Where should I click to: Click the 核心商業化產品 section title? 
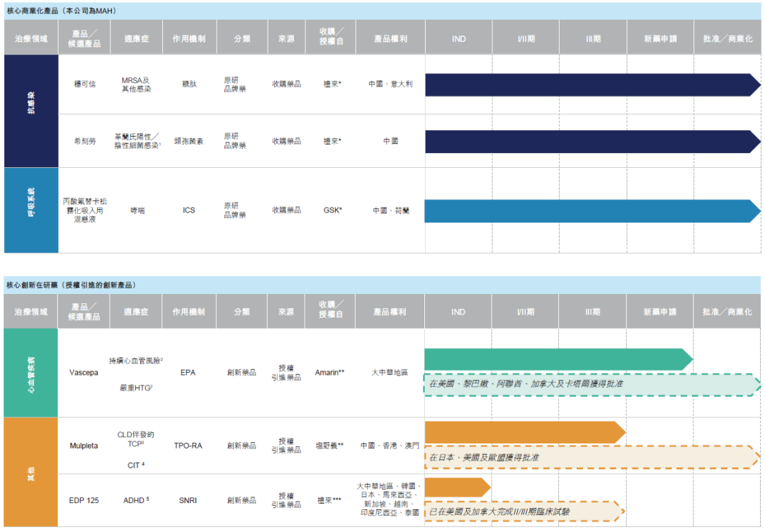tap(62, 11)
